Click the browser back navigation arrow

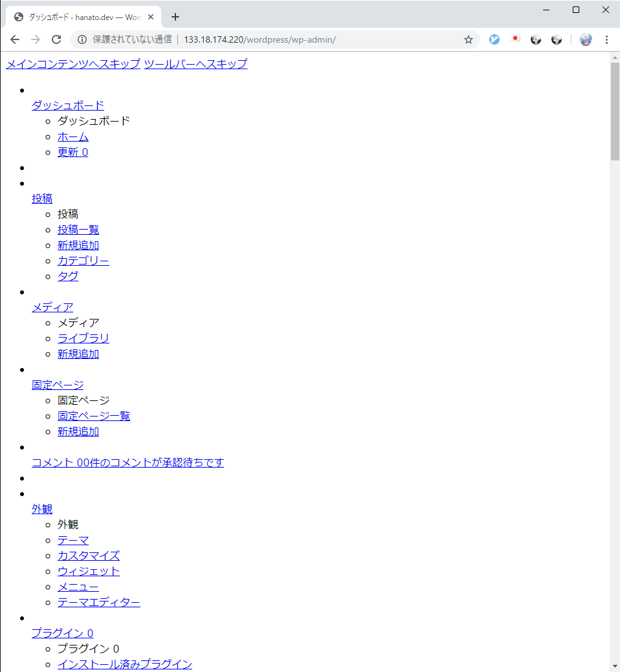(15, 39)
